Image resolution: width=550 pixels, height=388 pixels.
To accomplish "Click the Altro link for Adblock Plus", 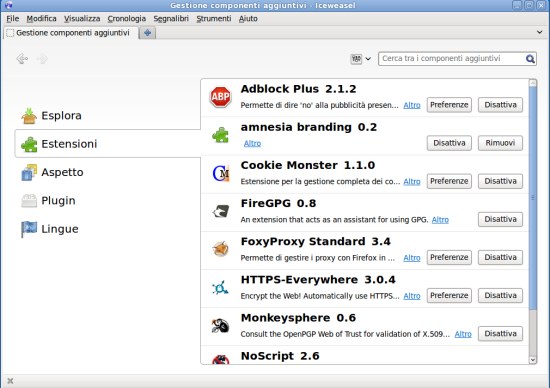I will (x=412, y=105).
